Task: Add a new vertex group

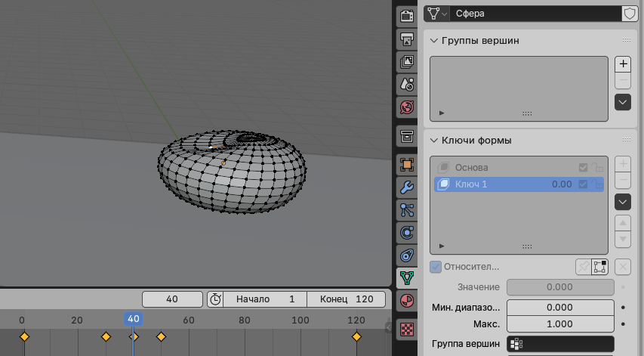Action: [623, 64]
